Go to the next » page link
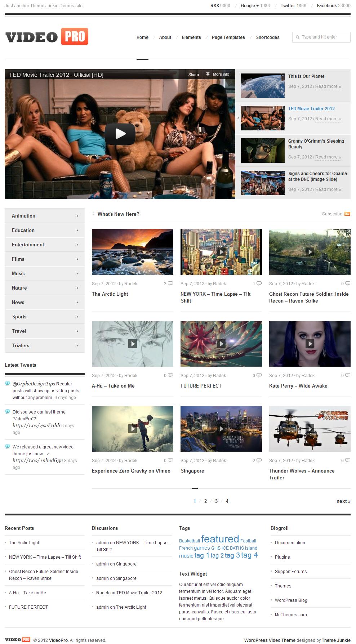This screenshot has width=356, height=644. point(343,501)
